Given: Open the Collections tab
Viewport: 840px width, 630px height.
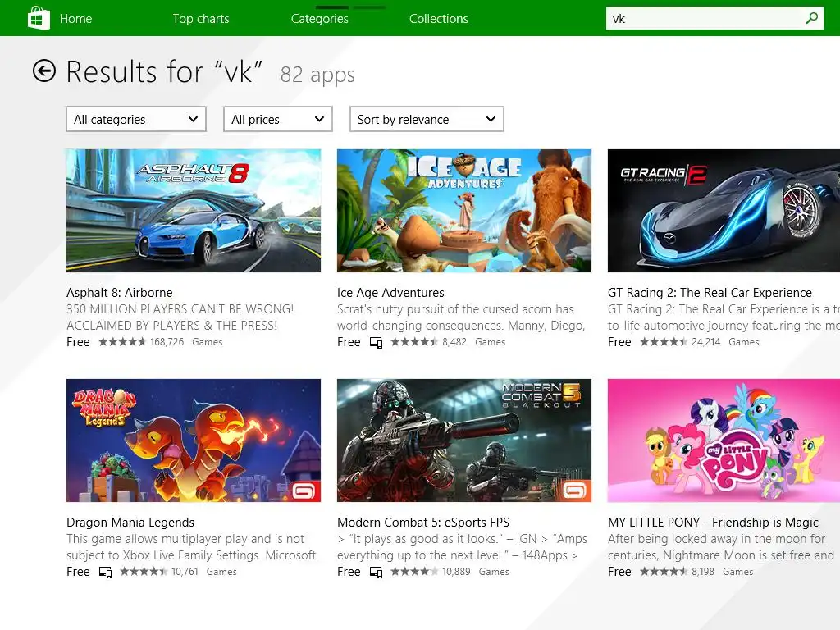Looking at the screenshot, I should pos(439,19).
